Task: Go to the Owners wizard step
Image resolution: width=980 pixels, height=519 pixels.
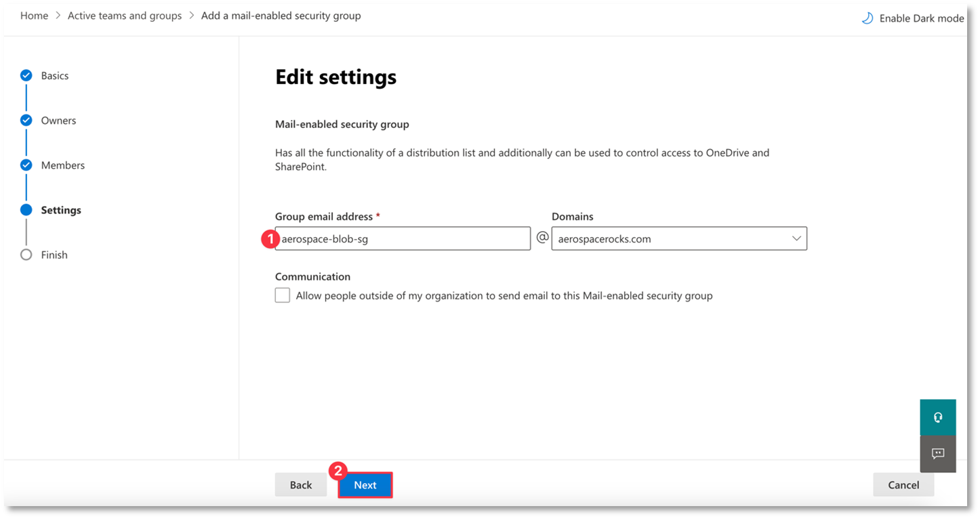Action: click(x=59, y=121)
